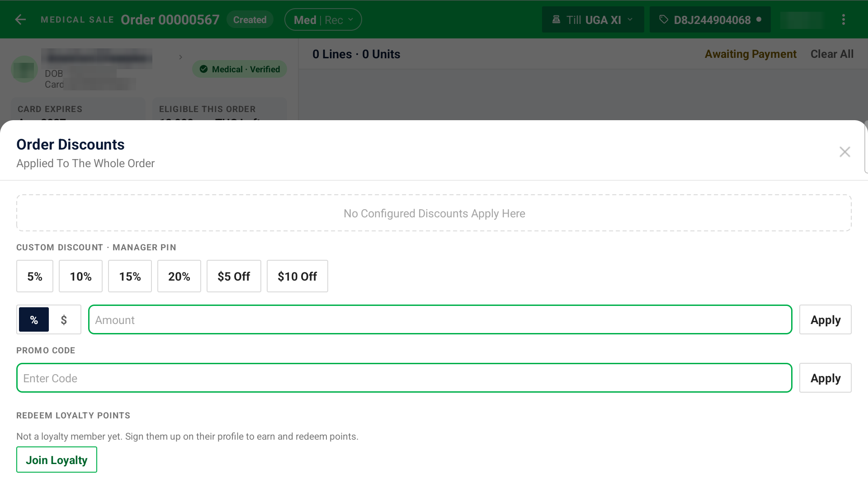Click the tag icon beside D8J244904068
This screenshot has height=488, width=868.
[664, 19]
